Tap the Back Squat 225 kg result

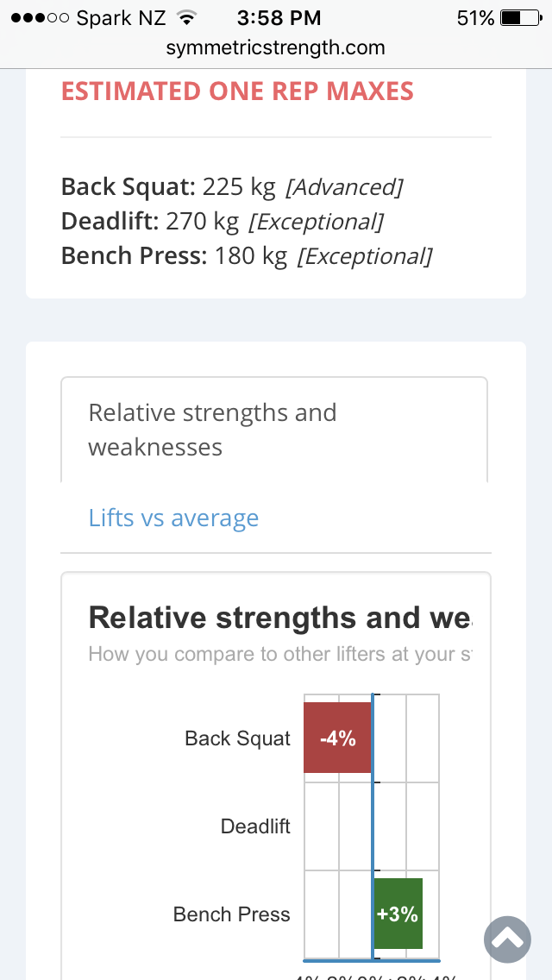pyautogui.click(x=231, y=187)
